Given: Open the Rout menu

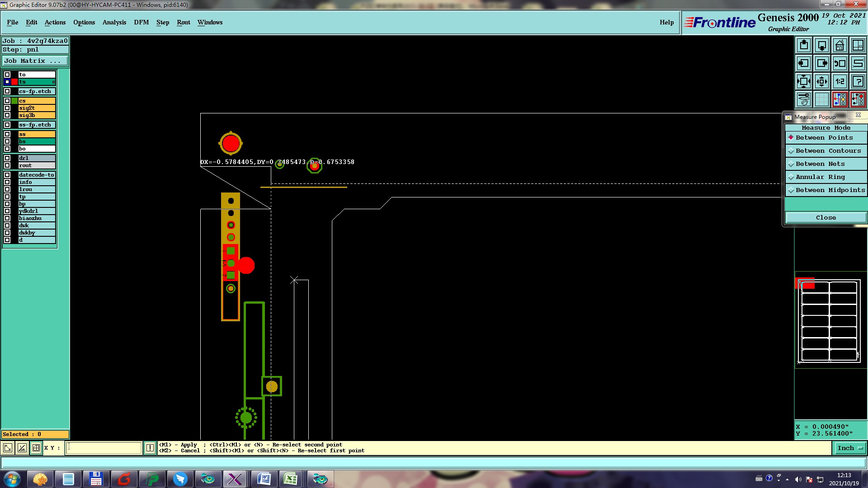Looking at the screenshot, I should 184,22.
